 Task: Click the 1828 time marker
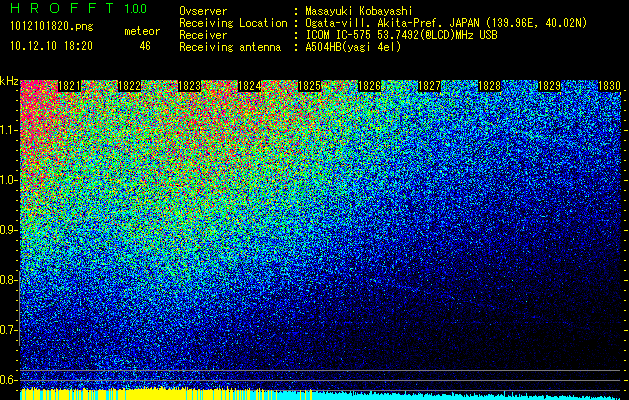click(x=489, y=86)
